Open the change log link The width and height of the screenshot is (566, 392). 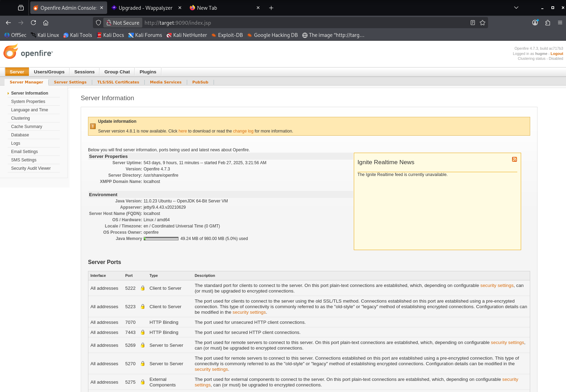click(x=243, y=131)
